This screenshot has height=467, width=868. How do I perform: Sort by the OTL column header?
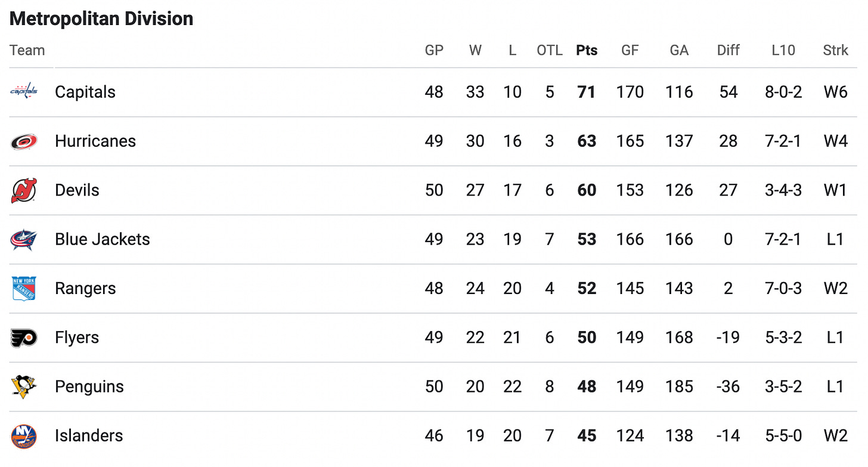[550, 51]
